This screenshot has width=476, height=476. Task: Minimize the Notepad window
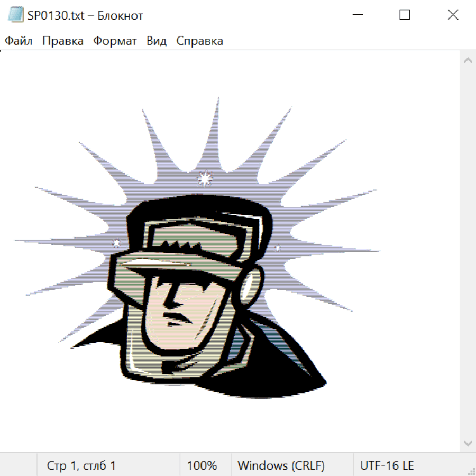(x=356, y=15)
